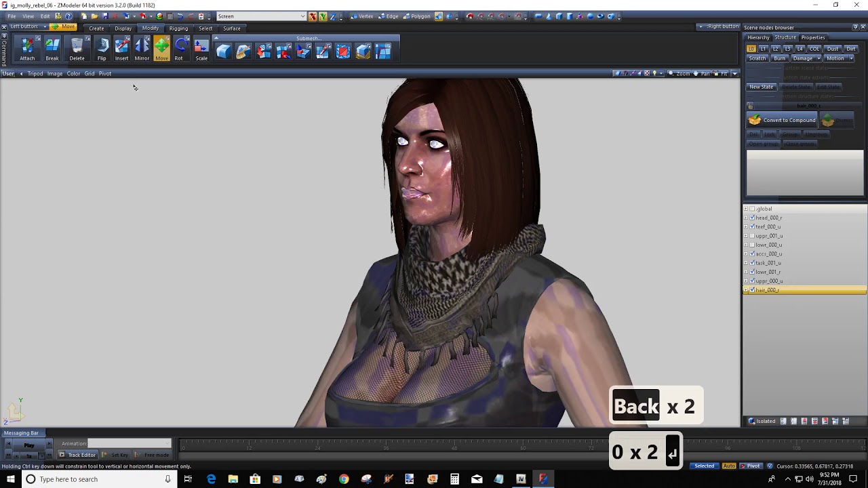Switch to Edge selection level

(x=389, y=16)
